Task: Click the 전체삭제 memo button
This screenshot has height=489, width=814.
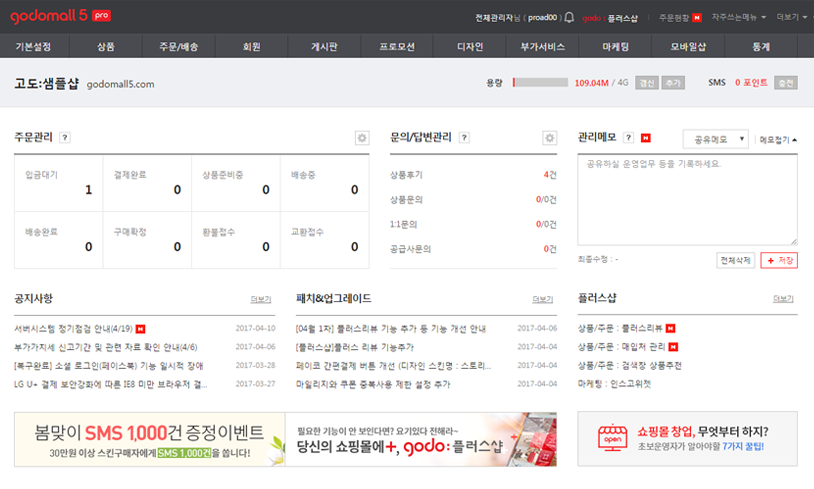Action: (x=736, y=260)
